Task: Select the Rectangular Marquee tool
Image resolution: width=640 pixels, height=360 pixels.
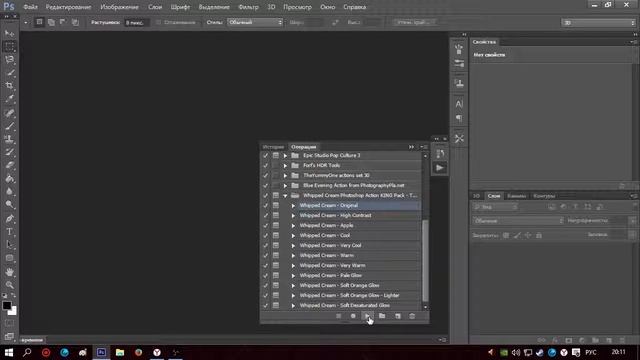Action: (x=9, y=47)
